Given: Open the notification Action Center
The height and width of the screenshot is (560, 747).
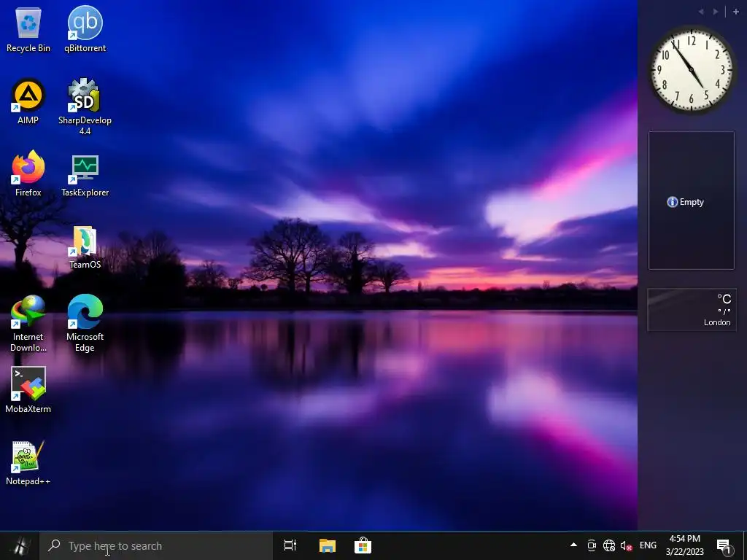Looking at the screenshot, I should (724, 545).
